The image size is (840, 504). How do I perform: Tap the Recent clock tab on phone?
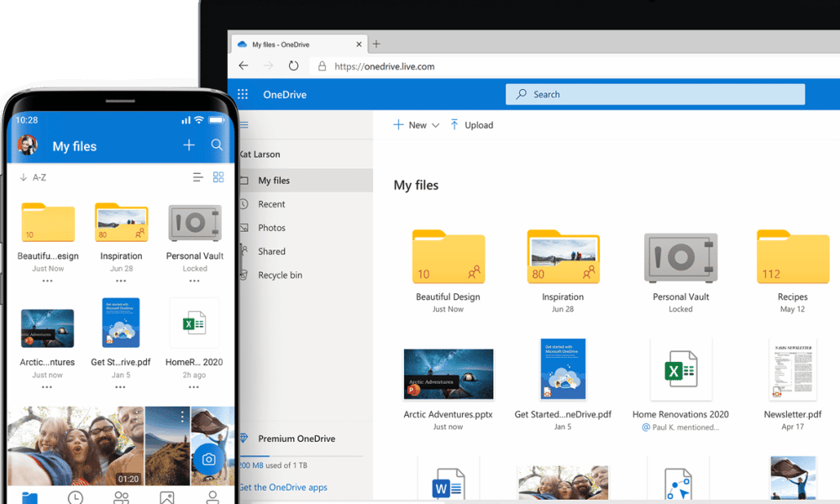click(76, 497)
